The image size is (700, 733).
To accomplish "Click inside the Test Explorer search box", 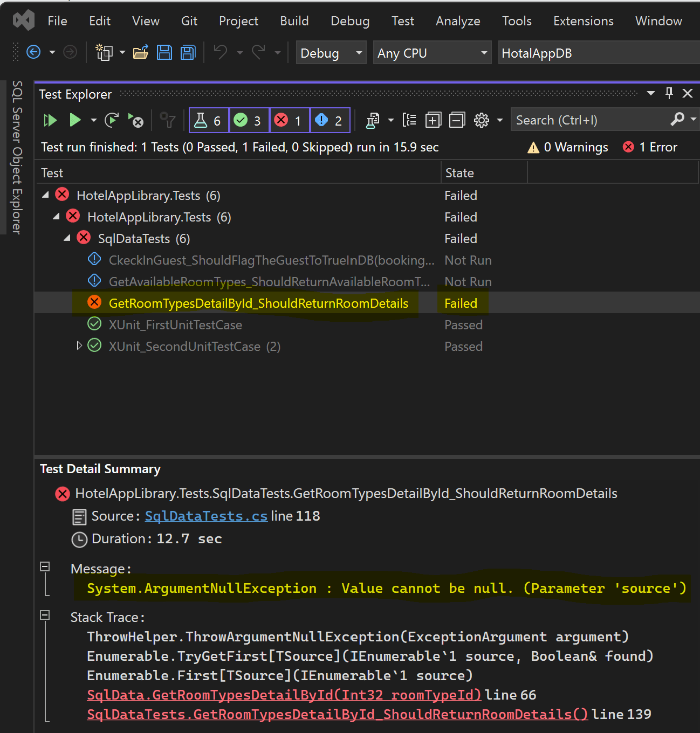I will pyautogui.click(x=582, y=120).
